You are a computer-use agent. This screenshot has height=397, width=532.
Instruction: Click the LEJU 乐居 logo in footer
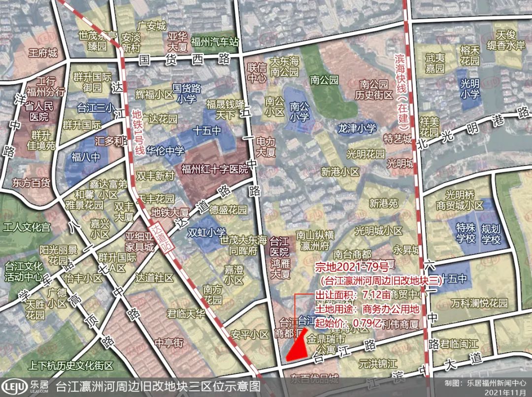coord(25,386)
